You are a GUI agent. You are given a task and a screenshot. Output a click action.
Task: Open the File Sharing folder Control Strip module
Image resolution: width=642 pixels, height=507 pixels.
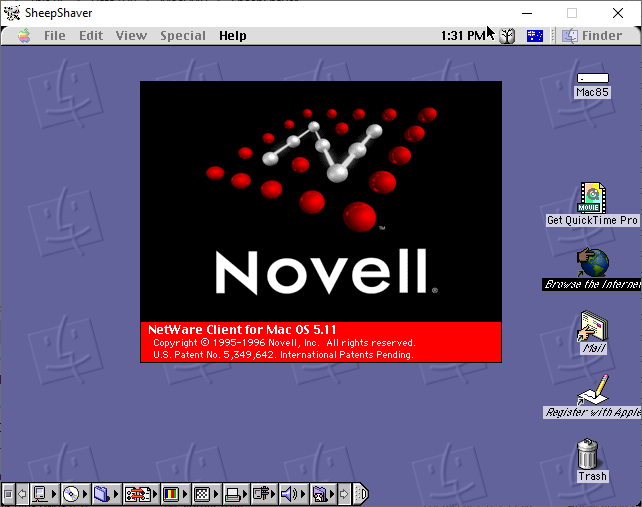coord(106,494)
